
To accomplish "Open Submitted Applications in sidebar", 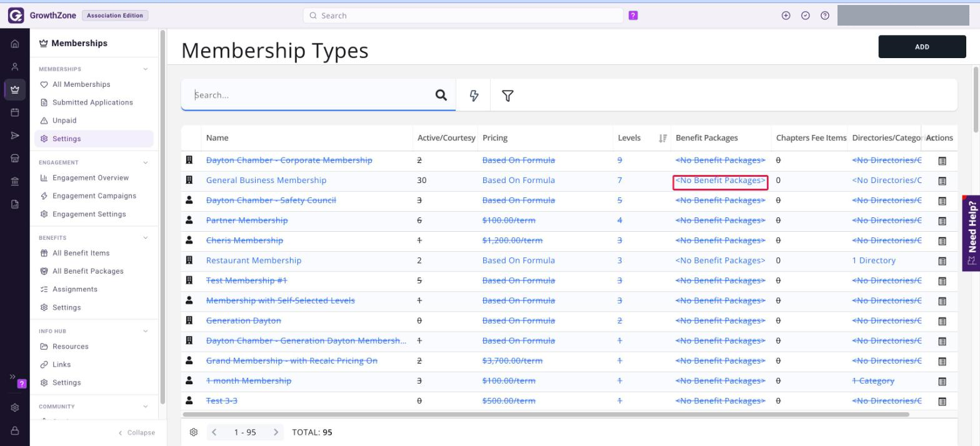I will (x=92, y=102).
